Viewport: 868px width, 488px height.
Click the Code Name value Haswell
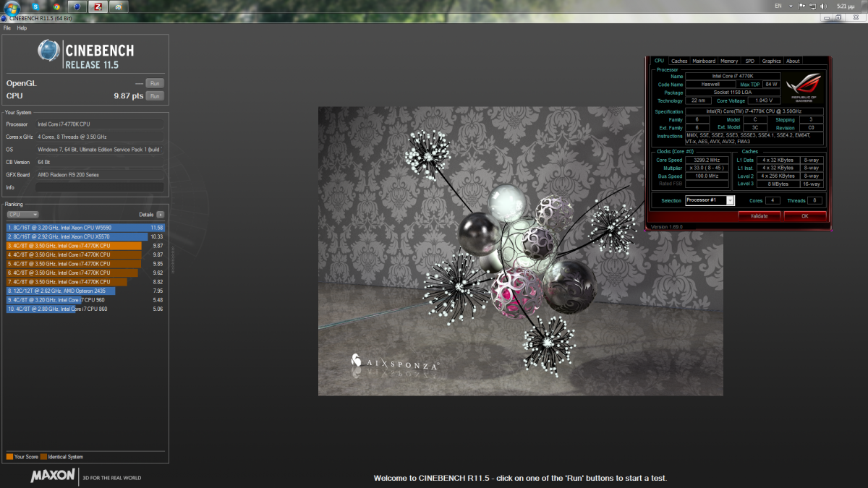(711, 84)
